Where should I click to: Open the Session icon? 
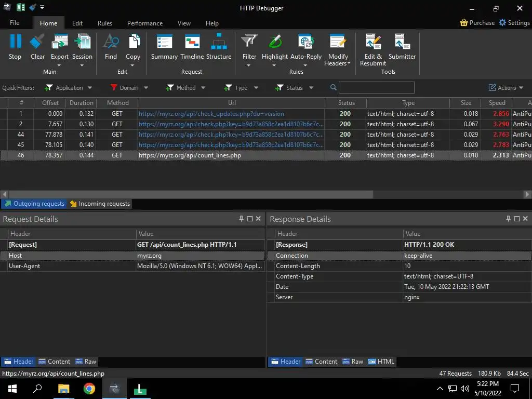coord(82,42)
